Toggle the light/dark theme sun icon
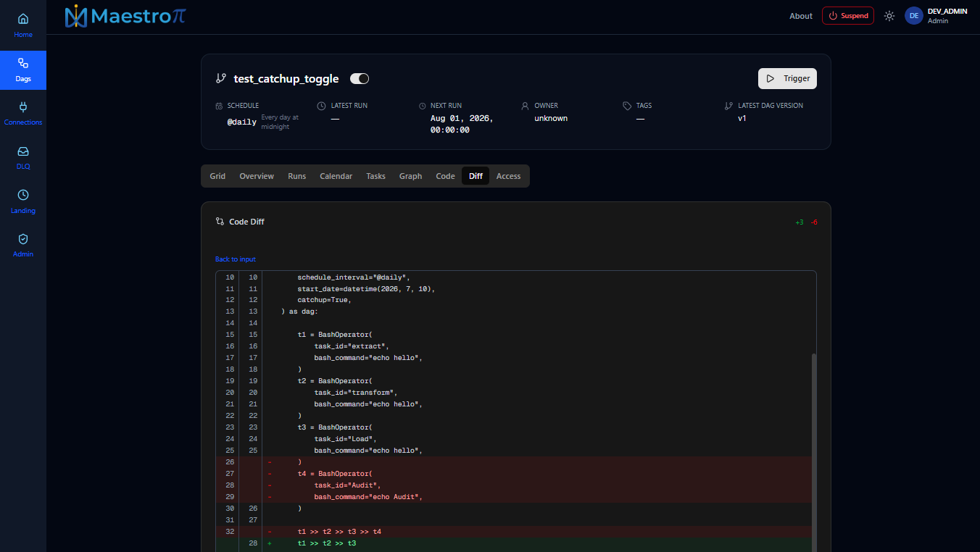 point(889,16)
